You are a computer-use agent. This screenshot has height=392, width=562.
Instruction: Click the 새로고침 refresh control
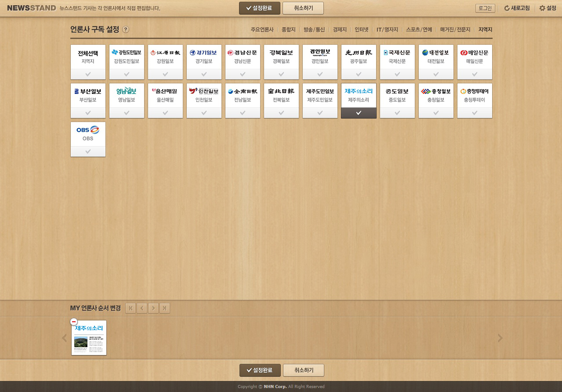click(x=517, y=8)
